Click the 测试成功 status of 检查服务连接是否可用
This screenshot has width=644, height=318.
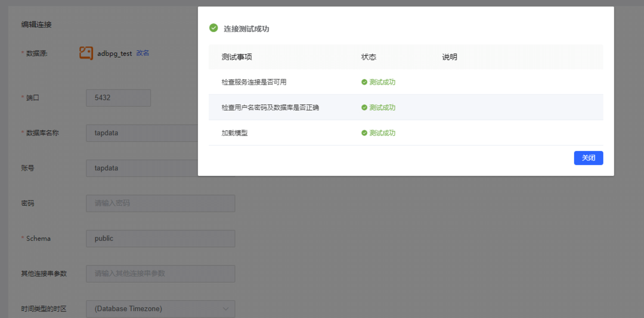pos(382,82)
